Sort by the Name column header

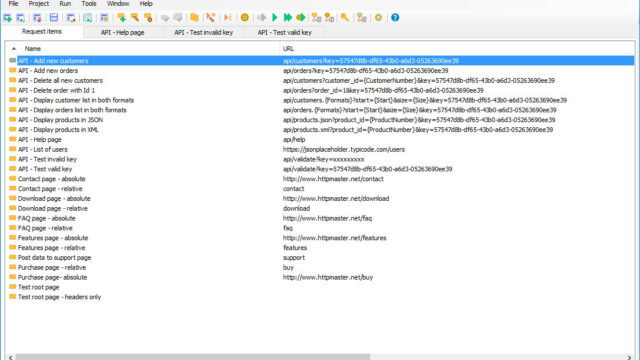[x=33, y=49]
